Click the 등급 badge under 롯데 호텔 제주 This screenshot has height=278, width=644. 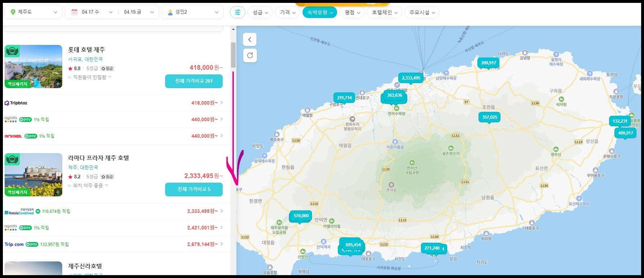107,68
